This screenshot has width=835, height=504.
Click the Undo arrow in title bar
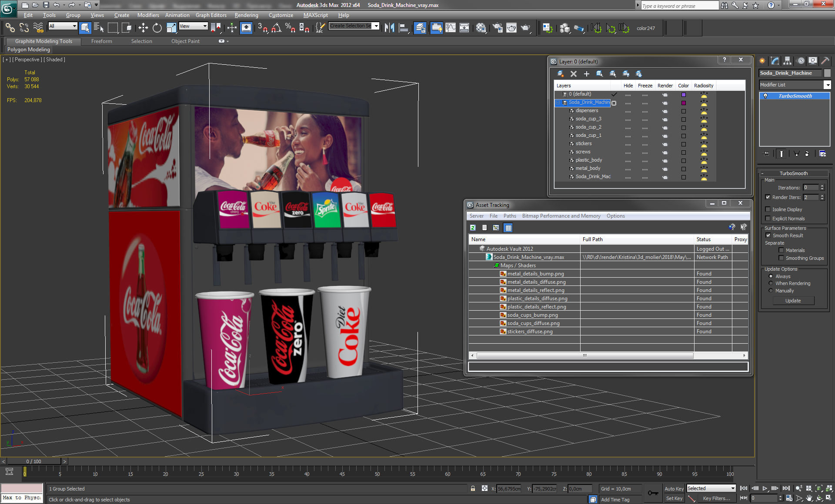(57, 5)
